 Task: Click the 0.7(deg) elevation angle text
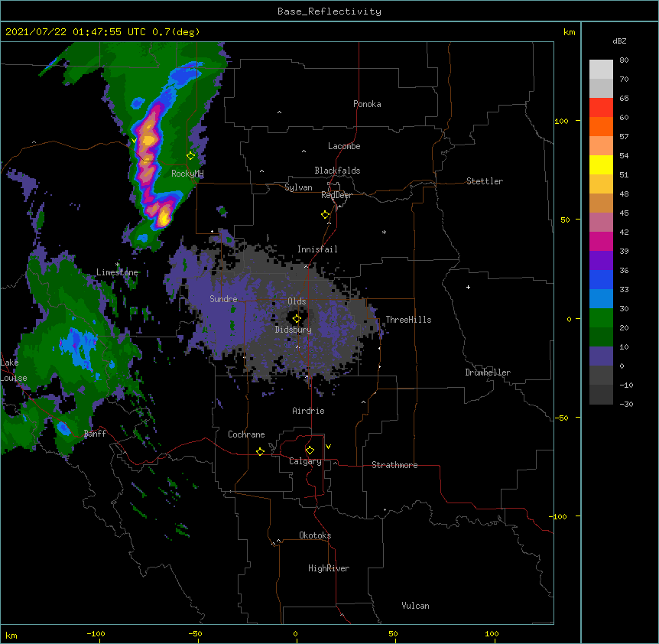[x=176, y=32]
